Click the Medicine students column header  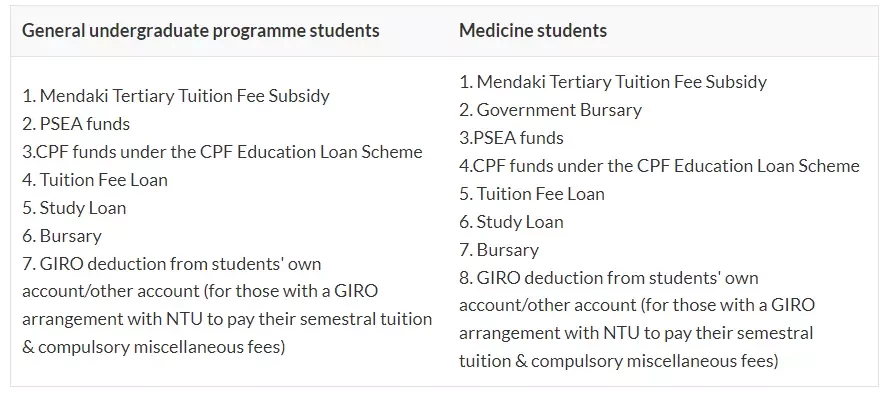[x=532, y=30]
